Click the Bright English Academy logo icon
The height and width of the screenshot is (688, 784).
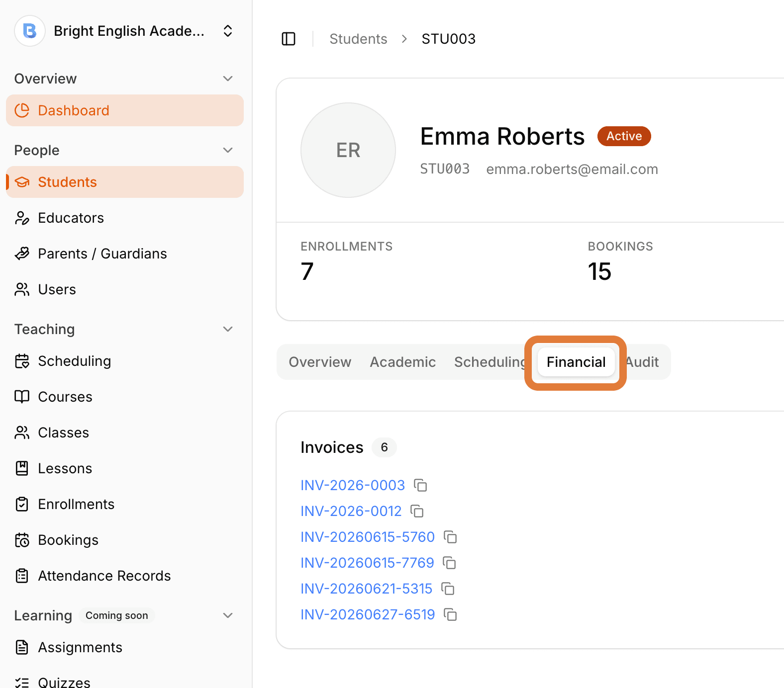(30, 31)
